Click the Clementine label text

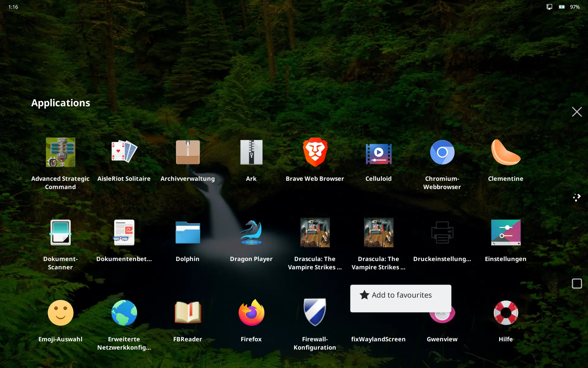coord(506,178)
